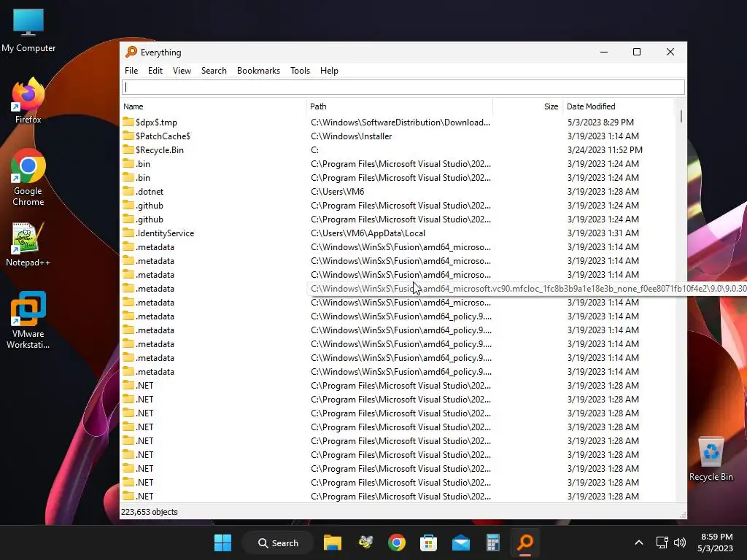Open the Bookmarks menu
The height and width of the screenshot is (560, 747).
tap(258, 71)
